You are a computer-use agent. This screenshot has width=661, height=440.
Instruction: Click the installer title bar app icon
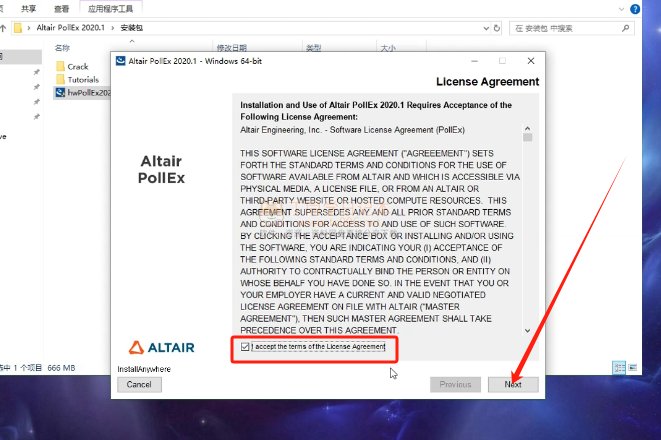pos(121,61)
